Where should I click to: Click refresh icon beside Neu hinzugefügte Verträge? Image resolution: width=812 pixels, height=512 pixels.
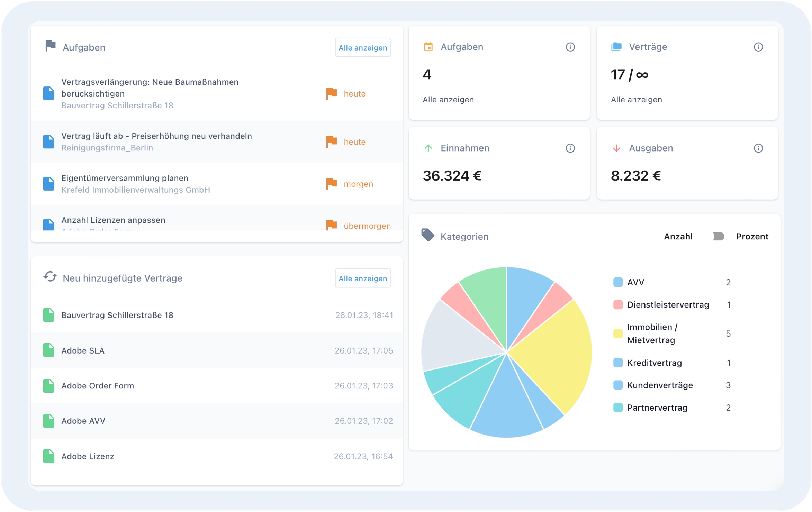point(50,277)
